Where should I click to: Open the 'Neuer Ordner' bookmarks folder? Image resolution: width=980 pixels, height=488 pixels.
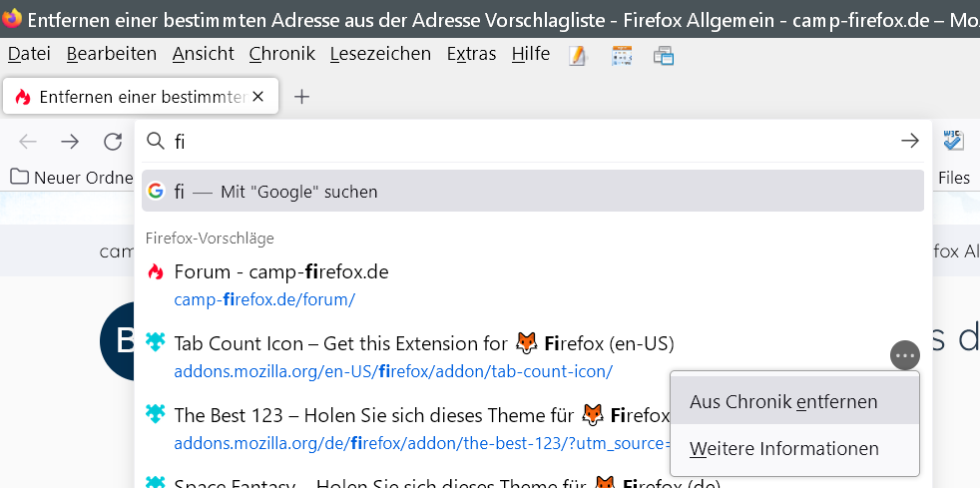click(72, 178)
